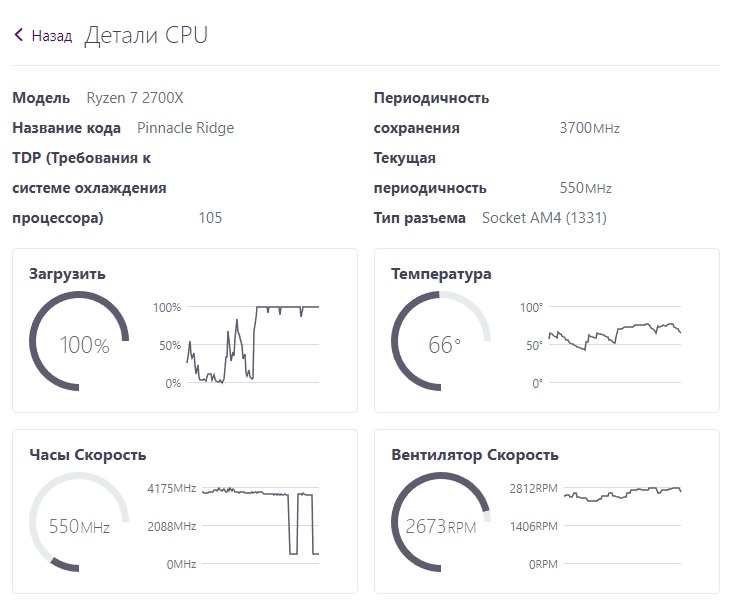Click the 2673RPM fan speed gauge
This screenshot has width=733, height=600.
click(441, 526)
